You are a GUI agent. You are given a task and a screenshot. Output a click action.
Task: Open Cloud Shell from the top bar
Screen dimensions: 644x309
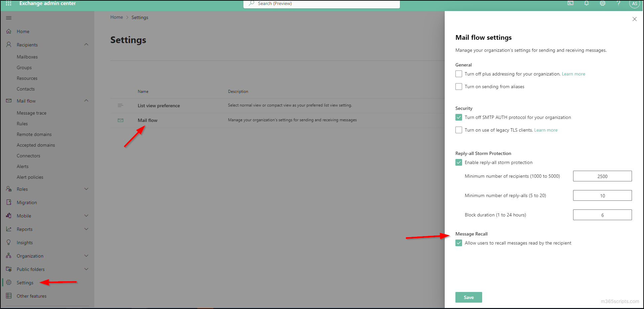pos(570,3)
